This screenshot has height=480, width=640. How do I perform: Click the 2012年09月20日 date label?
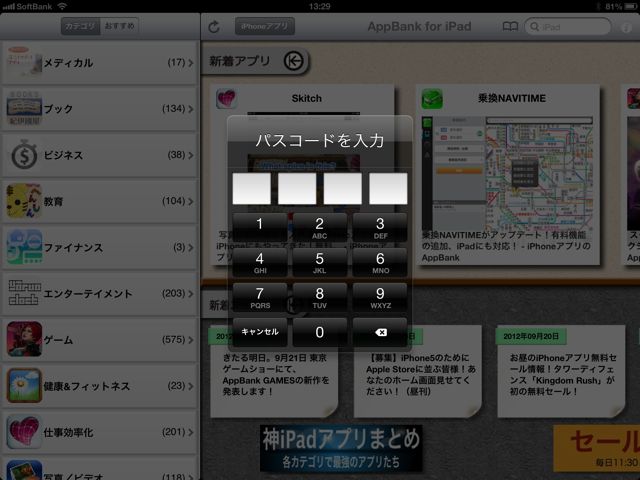click(531, 336)
